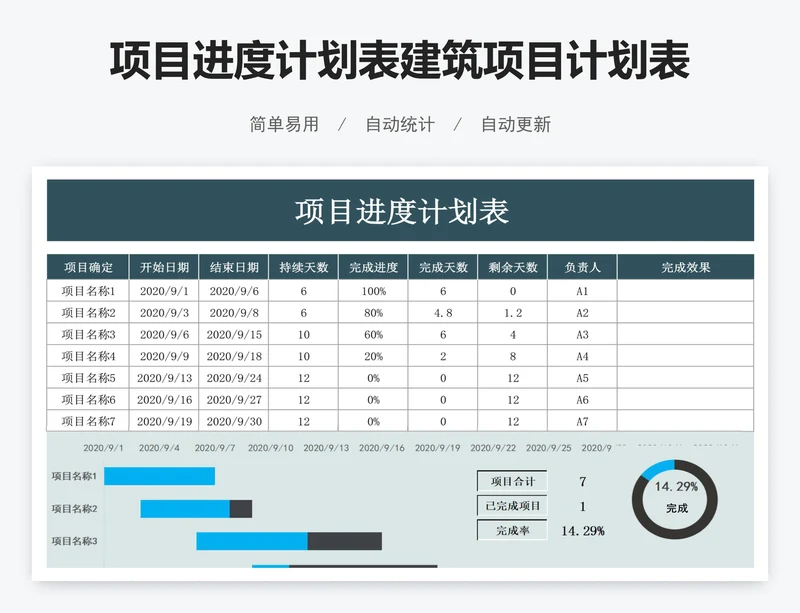Click the 4.8 completed days cell
This screenshot has height=613, width=800.
[443, 312]
